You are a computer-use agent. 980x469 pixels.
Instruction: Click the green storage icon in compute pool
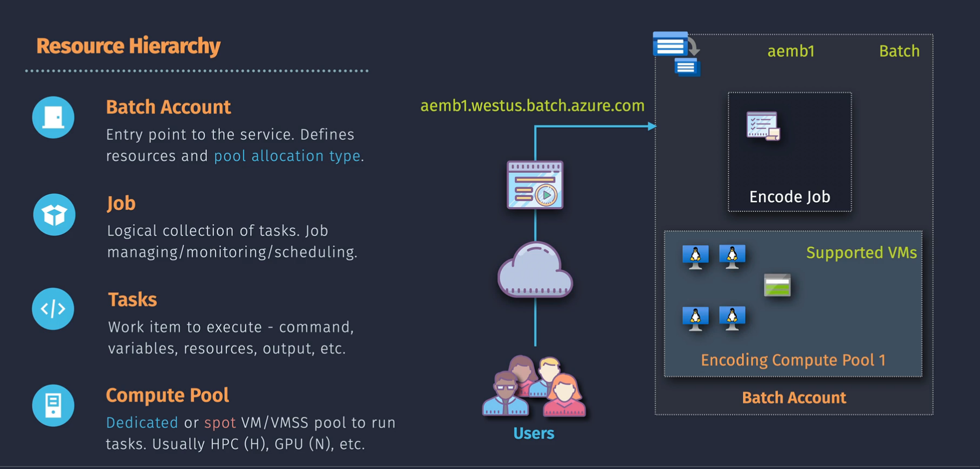tap(777, 285)
